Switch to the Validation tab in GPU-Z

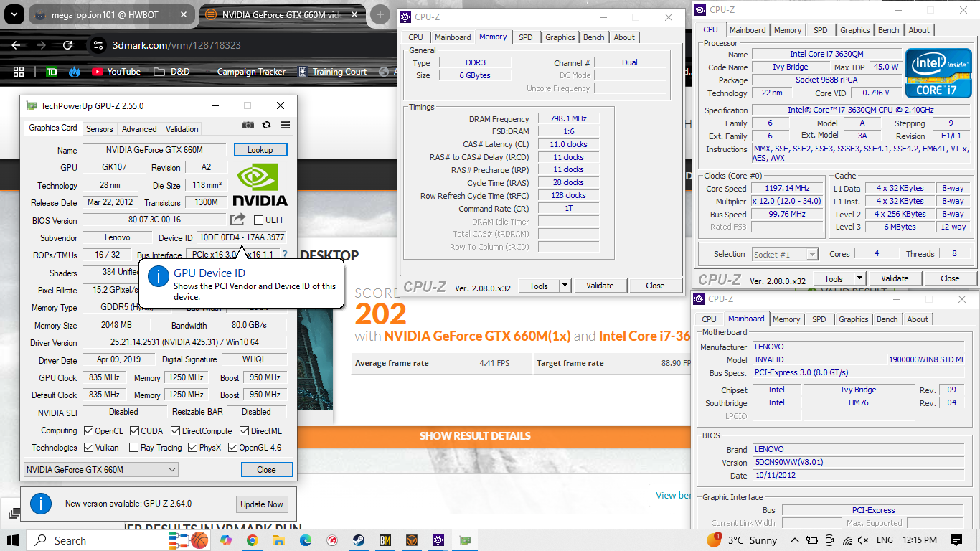182,129
